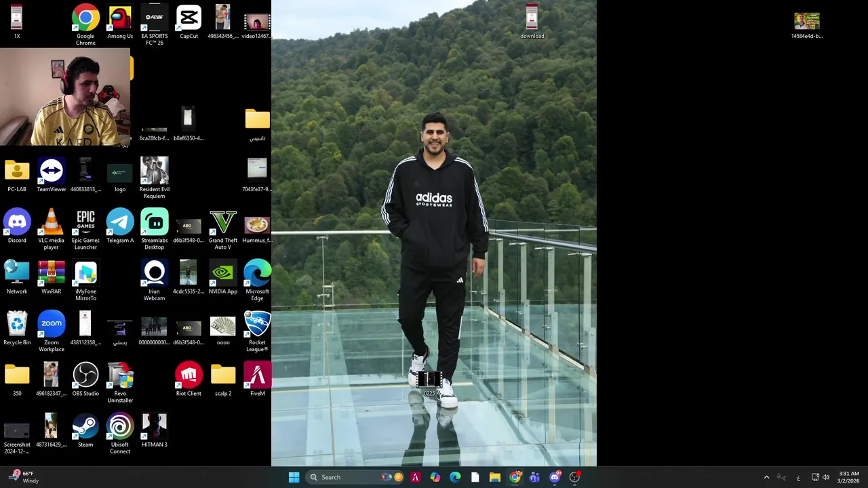868x488 pixels.
Task: Open Resident Evil Requiem shortcut
Action: pos(154,178)
